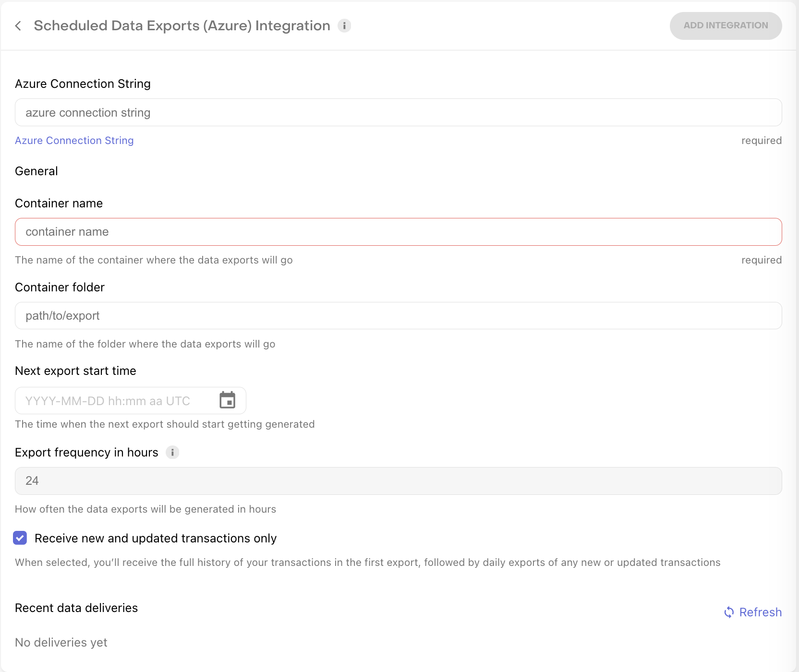Click the refresh arrows icon
The image size is (799, 672).
tap(729, 612)
